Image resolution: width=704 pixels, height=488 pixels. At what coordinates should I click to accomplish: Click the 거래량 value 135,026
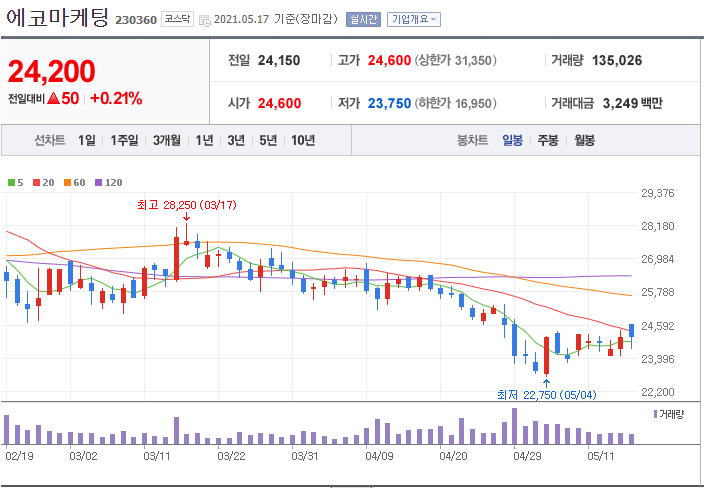pyautogui.click(x=617, y=61)
